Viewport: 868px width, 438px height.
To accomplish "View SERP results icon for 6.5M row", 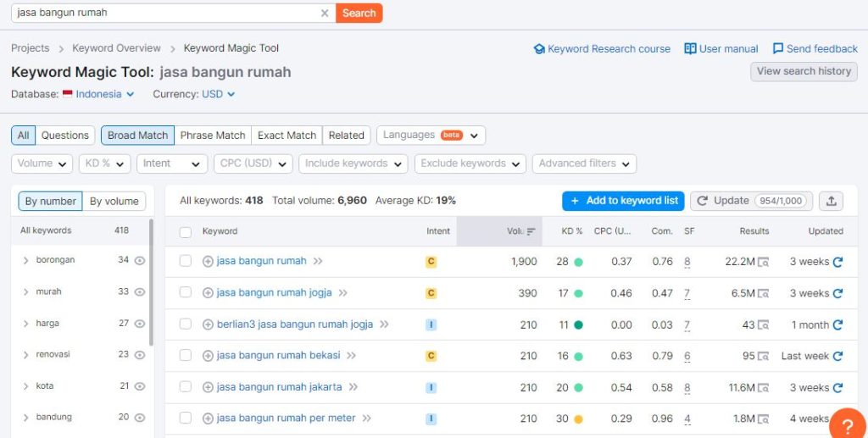I will [x=764, y=294].
